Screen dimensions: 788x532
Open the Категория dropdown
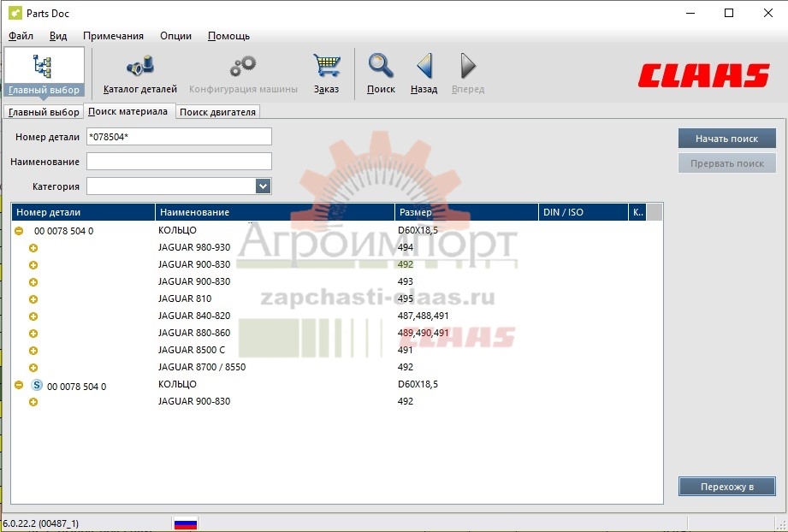tap(263, 186)
